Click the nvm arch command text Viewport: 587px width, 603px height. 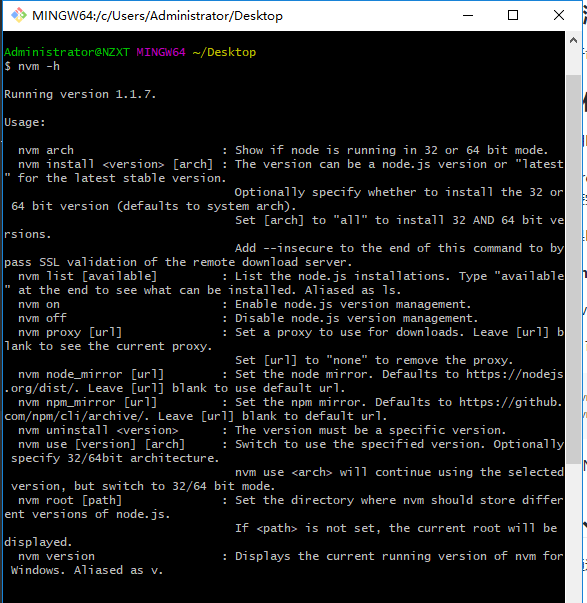point(46,150)
